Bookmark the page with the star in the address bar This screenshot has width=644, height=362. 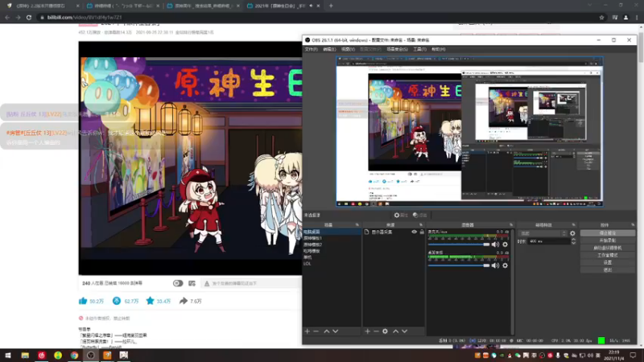pos(601,17)
